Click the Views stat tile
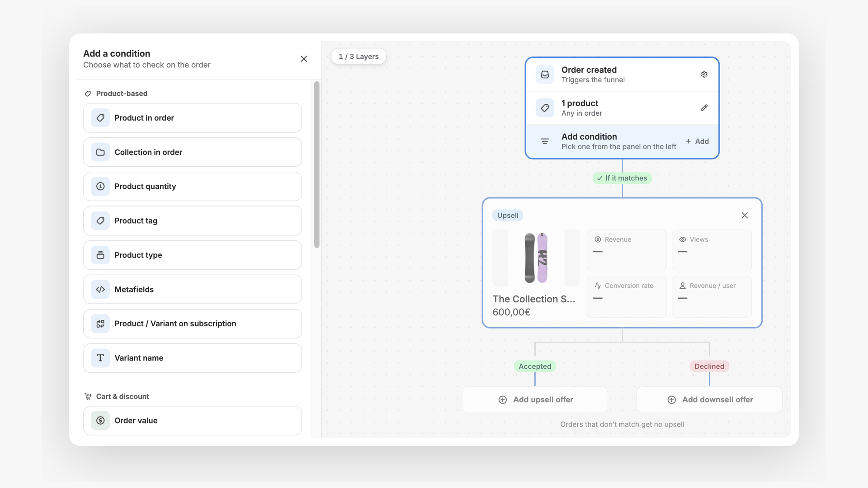 [x=712, y=250]
